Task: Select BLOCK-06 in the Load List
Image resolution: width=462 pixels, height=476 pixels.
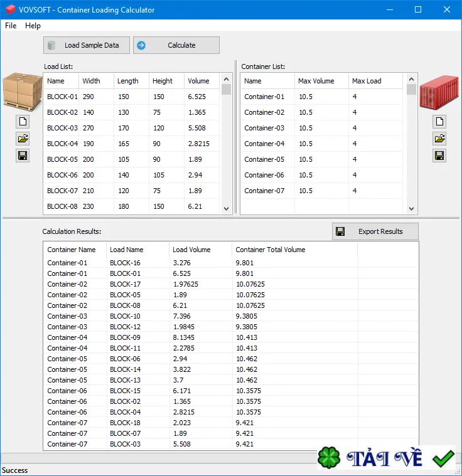Action: pos(132,175)
